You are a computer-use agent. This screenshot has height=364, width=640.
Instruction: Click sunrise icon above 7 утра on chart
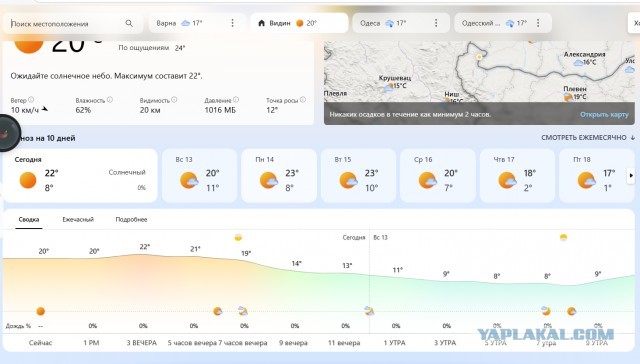click(x=563, y=237)
